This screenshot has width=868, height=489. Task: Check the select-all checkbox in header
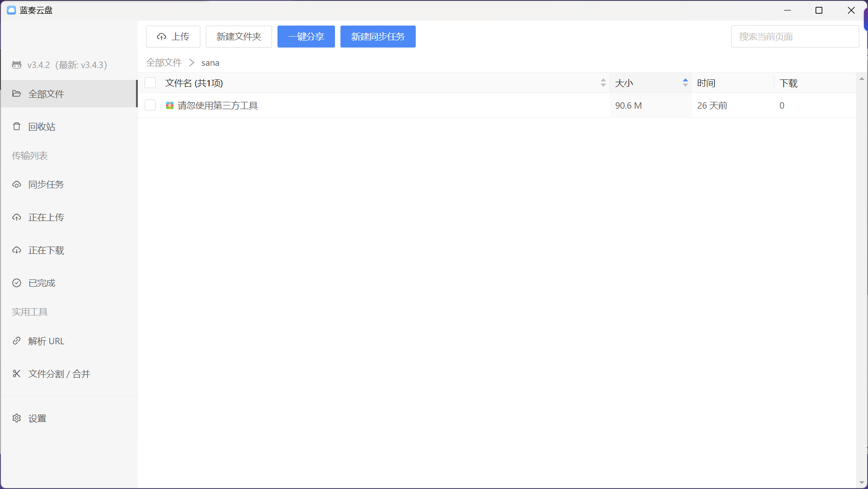150,83
